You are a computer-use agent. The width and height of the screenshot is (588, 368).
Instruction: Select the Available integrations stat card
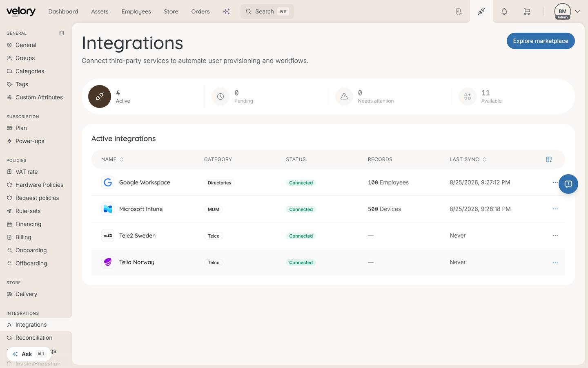point(512,96)
